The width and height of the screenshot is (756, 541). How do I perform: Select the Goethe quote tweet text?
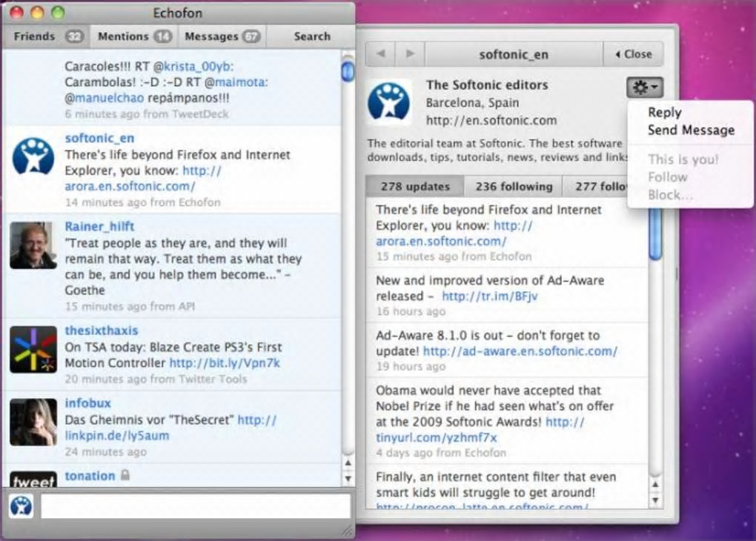pyautogui.click(x=183, y=267)
